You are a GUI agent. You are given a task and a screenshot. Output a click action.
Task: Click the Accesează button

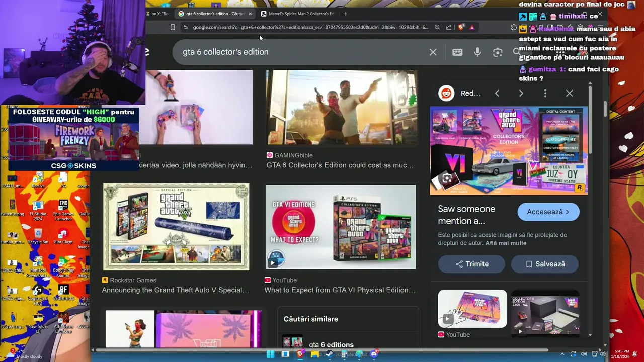pyautogui.click(x=548, y=212)
